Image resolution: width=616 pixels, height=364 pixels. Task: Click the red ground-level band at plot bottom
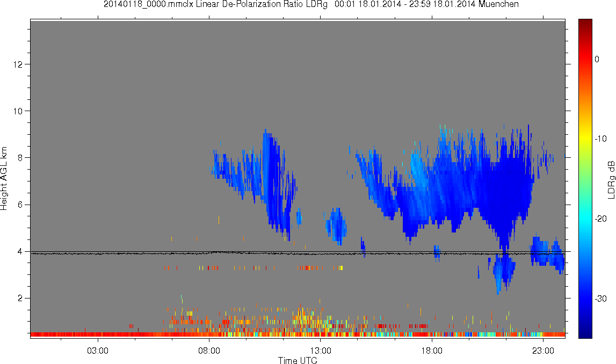(x=298, y=334)
